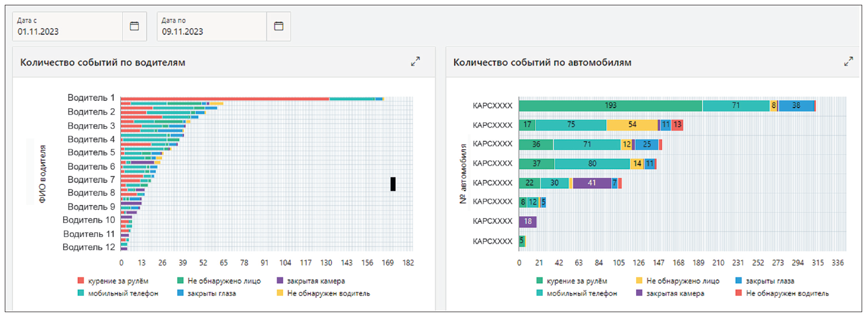This screenshot has height=318, width=868.
Task: Expand 'Количество событий по водителям' chart fullscreen
Action: [415, 62]
